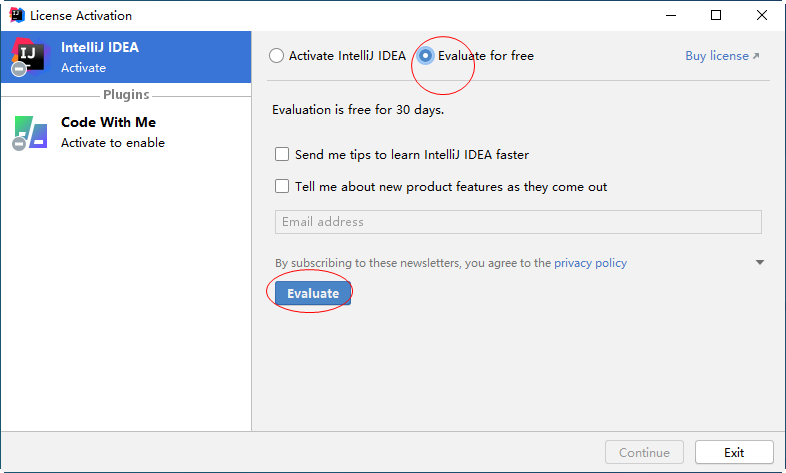Click the 'Evaluation is free for 30 days.' text
The height and width of the screenshot is (473, 786).
coord(358,110)
